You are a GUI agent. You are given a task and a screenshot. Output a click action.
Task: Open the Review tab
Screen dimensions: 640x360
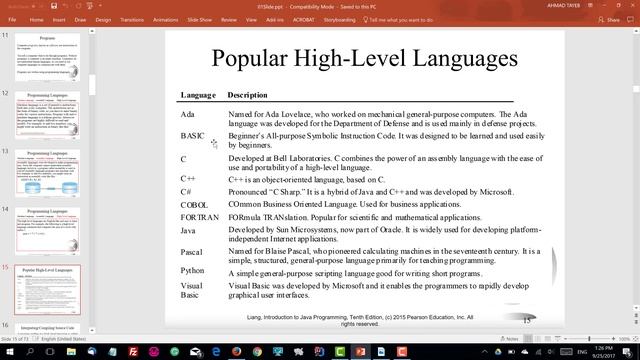pyautogui.click(x=229, y=20)
